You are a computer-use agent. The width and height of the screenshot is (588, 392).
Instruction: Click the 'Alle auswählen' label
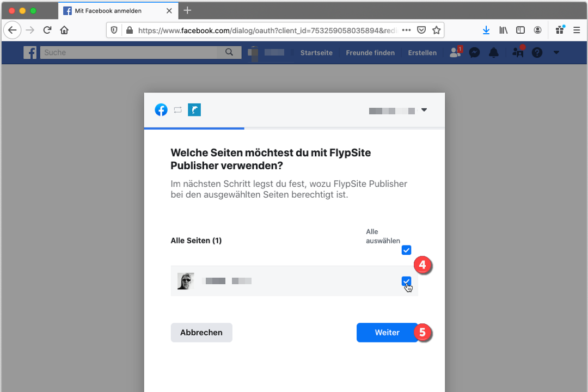point(383,236)
